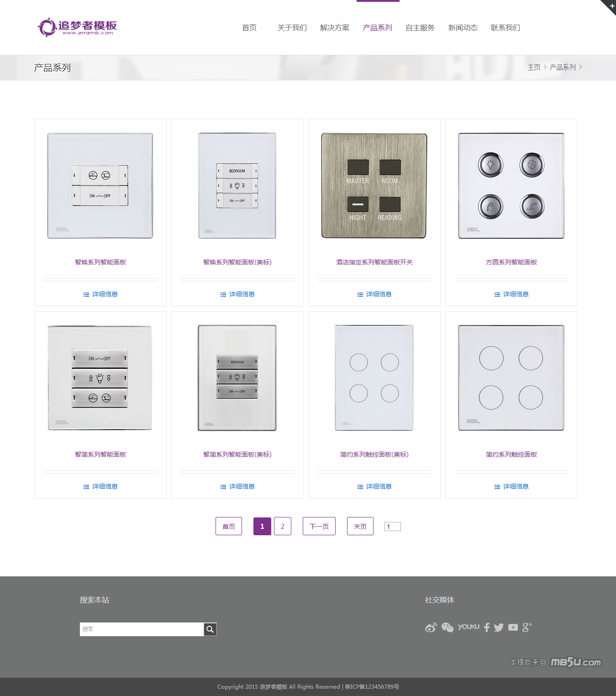Screen dimensions: 616x696
Task: Click the Weibo social icon
Action: coord(431,627)
